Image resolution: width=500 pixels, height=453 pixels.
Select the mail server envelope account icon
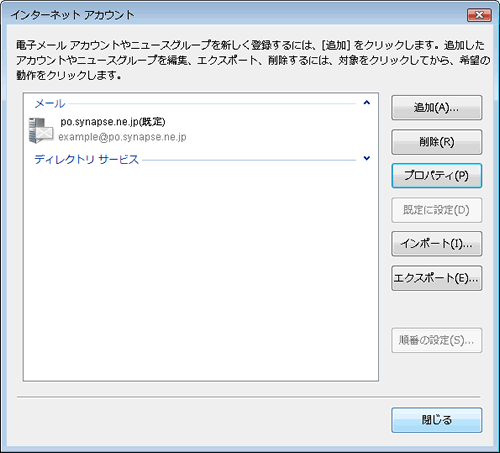point(41,130)
